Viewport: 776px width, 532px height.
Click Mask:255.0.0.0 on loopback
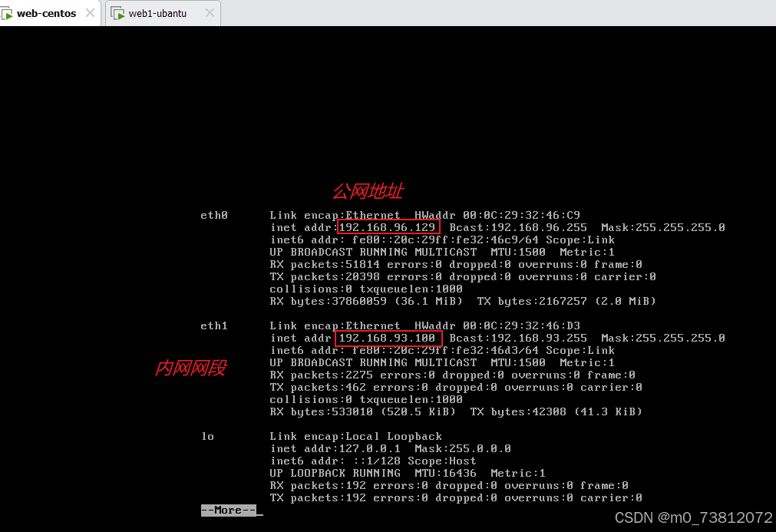coord(463,449)
